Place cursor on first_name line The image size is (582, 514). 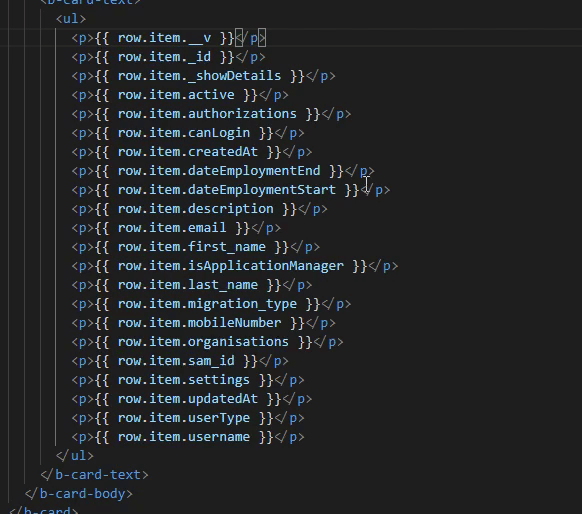click(195, 246)
